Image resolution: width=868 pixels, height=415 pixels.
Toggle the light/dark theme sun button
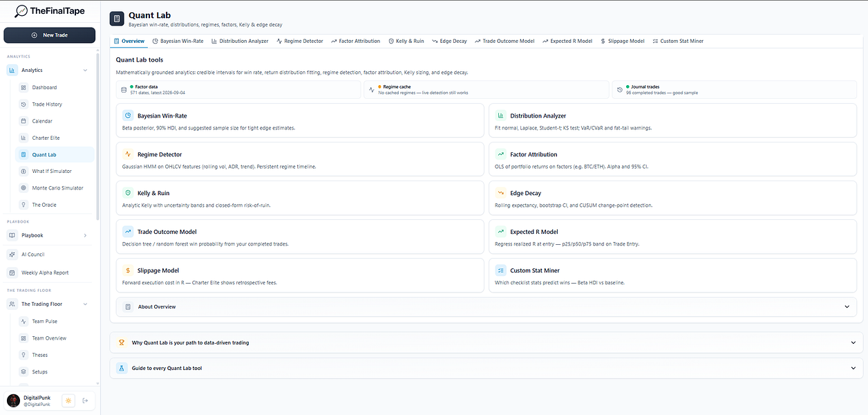68,400
